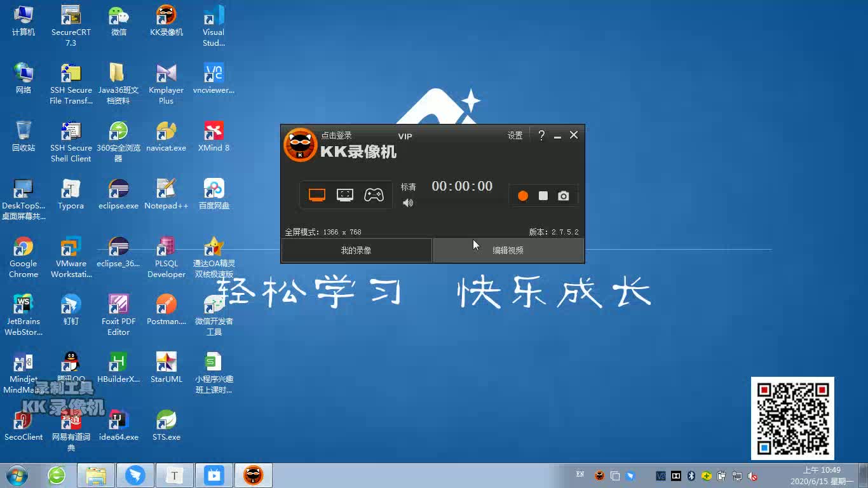Open Postman desktop shortcut
The image size is (868, 488).
point(166,311)
